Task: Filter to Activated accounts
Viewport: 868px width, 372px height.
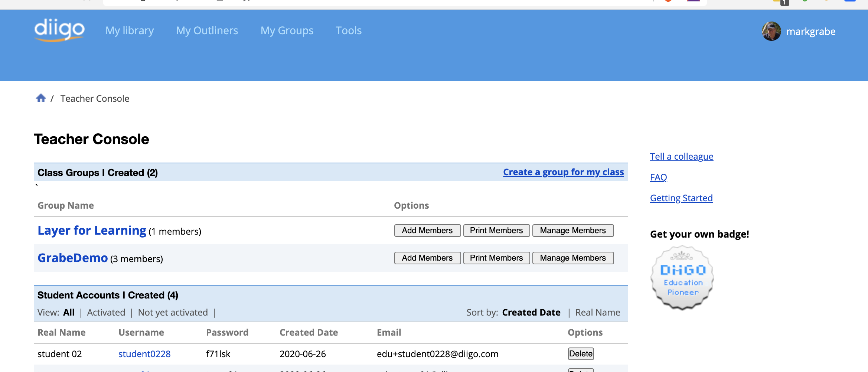Action: point(106,313)
